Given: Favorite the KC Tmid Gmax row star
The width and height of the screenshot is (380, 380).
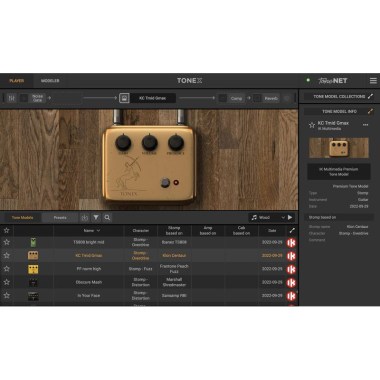Looking at the screenshot, I should click(7, 256).
